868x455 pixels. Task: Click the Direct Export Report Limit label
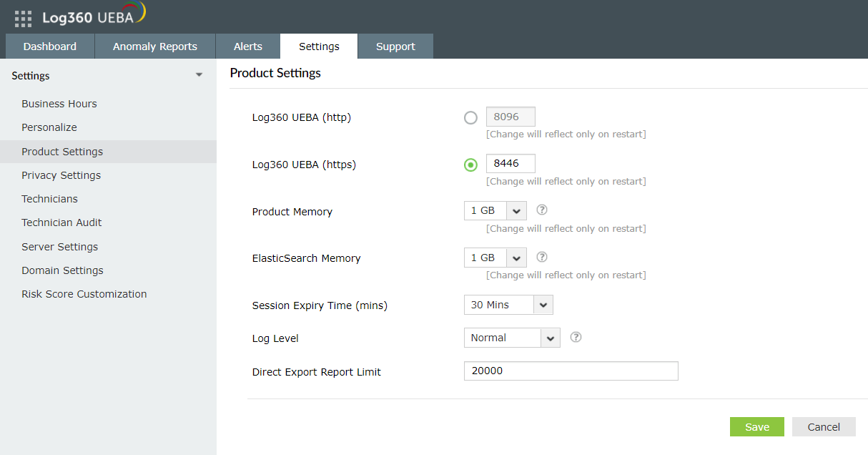[317, 372]
